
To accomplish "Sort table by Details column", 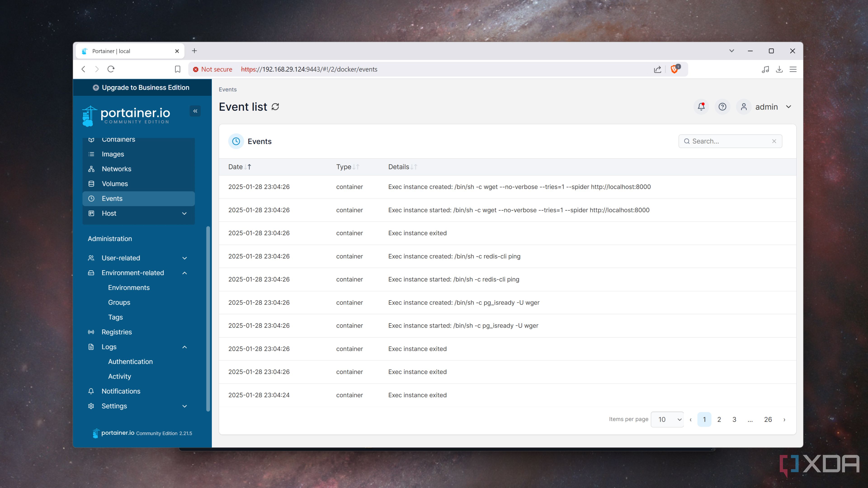I will click(403, 167).
